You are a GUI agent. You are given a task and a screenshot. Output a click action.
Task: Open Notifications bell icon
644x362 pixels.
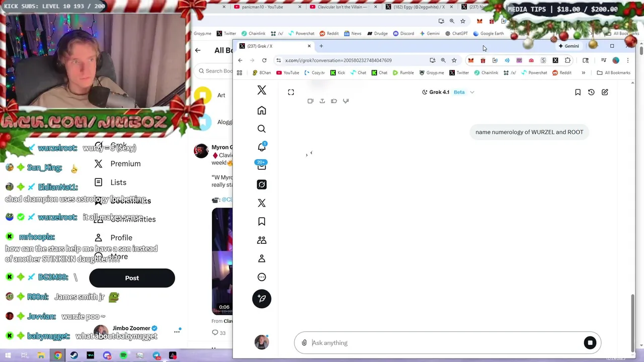click(262, 147)
